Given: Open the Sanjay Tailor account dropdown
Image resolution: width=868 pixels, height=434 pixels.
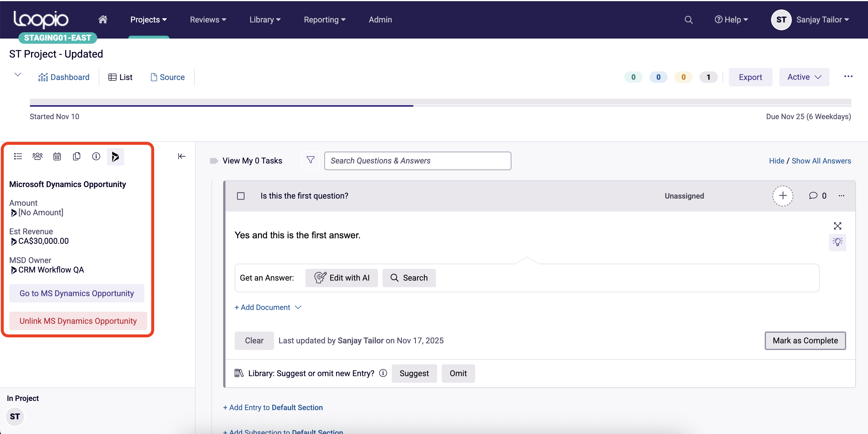Looking at the screenshot, I should [823, 19].
